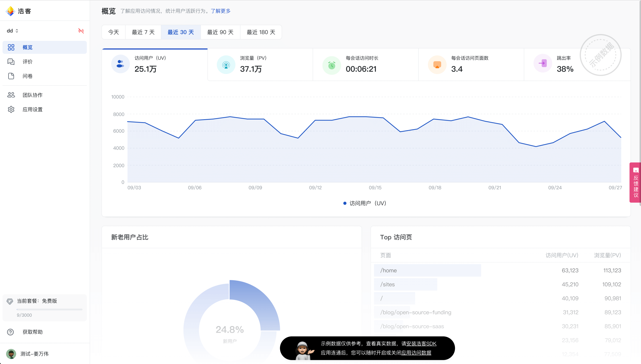Click the 109,102 PV value

click(x=612, y=285)
